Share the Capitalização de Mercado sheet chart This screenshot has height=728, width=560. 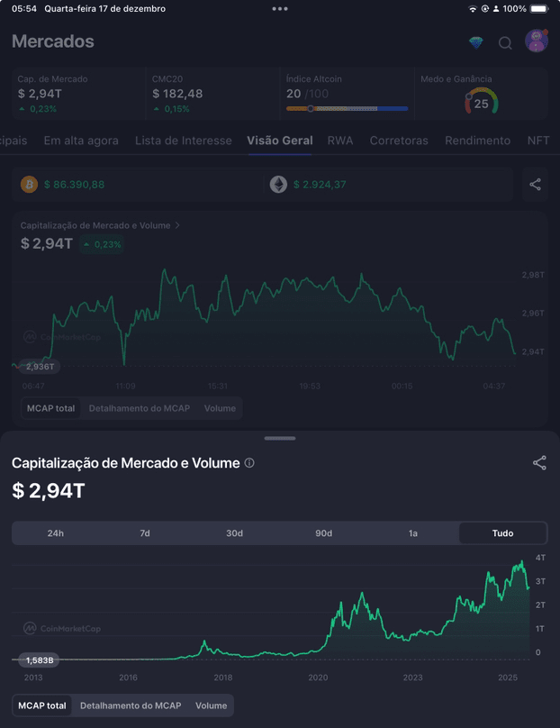539,463
